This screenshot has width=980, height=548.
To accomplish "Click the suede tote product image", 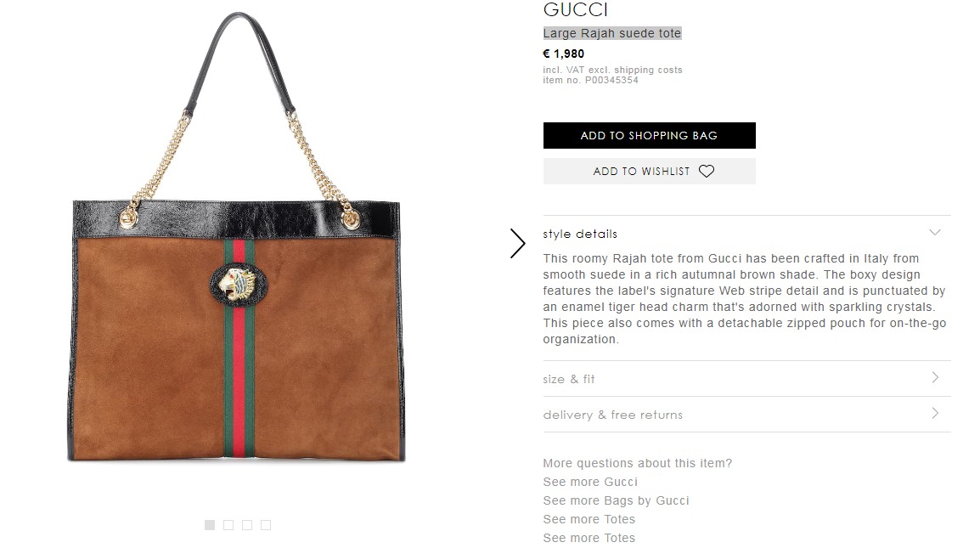I will click(236, 238).
